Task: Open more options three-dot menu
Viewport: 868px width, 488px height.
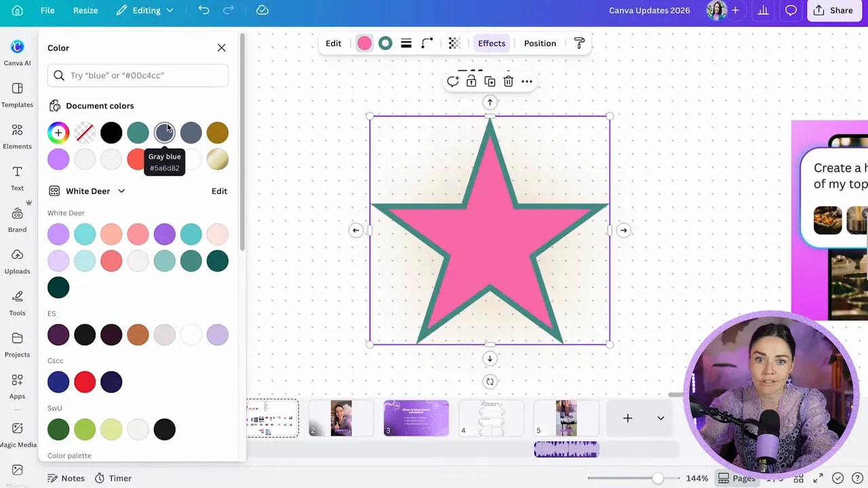Action: pyautogui.click(x=527, y=81)
